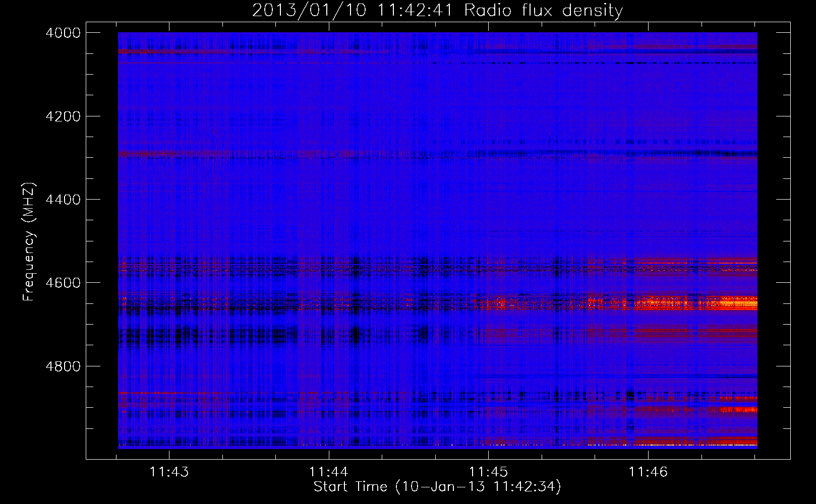Click the 11:44 time axis label
The height and width of the screenshot is (504, 816).
point(329,472)
